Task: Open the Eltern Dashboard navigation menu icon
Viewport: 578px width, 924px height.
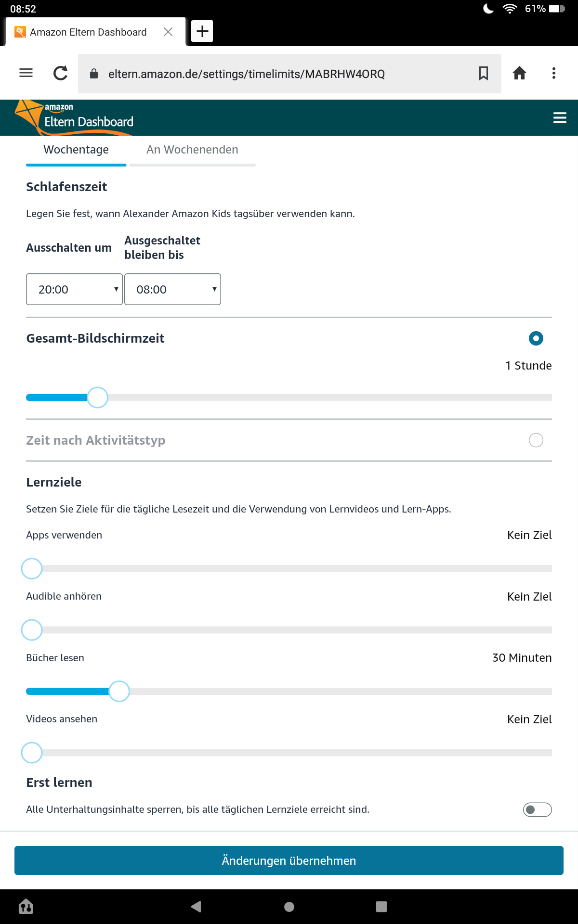Action: tap(560, 118)
